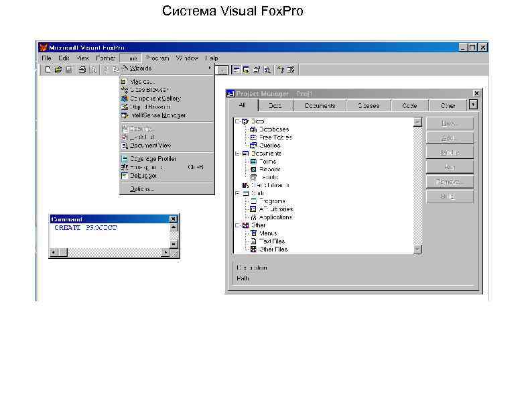
Task: Click the Print Preview toolbar icon
Action: (92, 70)
